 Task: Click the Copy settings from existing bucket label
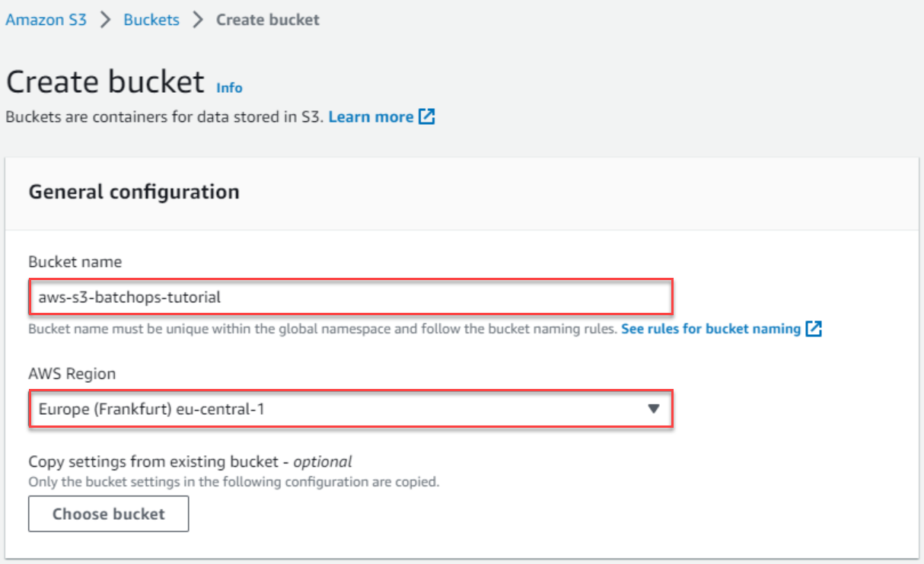[x=190, y=461]
